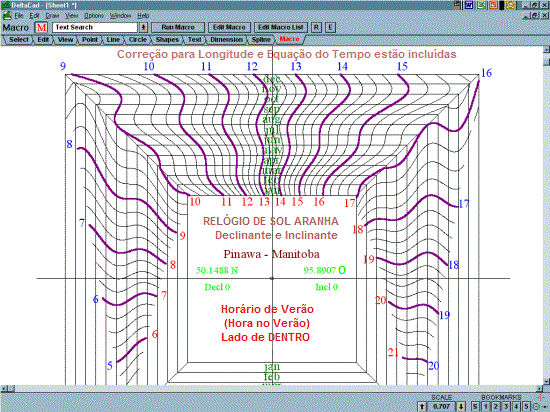This screenshot has height=412, width=550.
Task: Click the first Office shortcut bar icon
Action: pyautogui.click(x=457, y=5)
